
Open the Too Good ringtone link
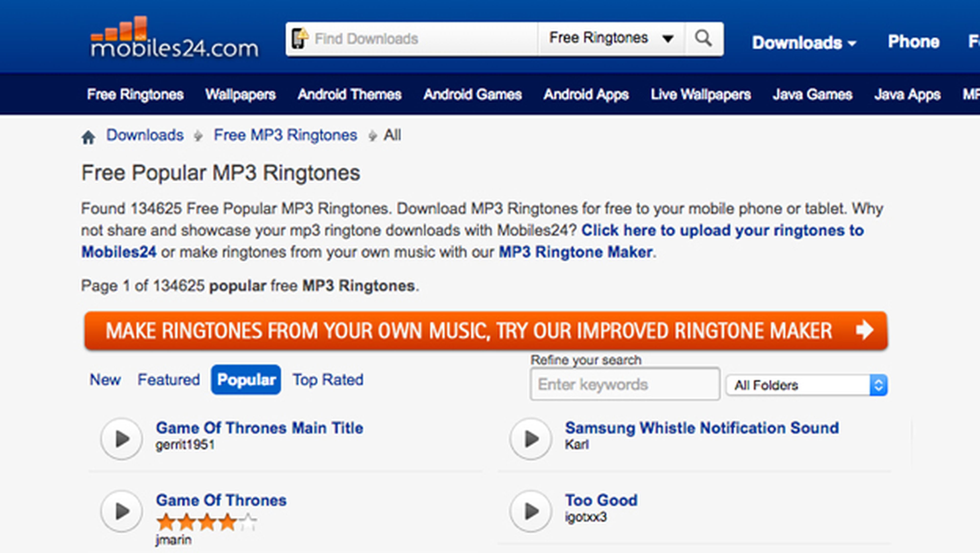(x=601, y=500)
